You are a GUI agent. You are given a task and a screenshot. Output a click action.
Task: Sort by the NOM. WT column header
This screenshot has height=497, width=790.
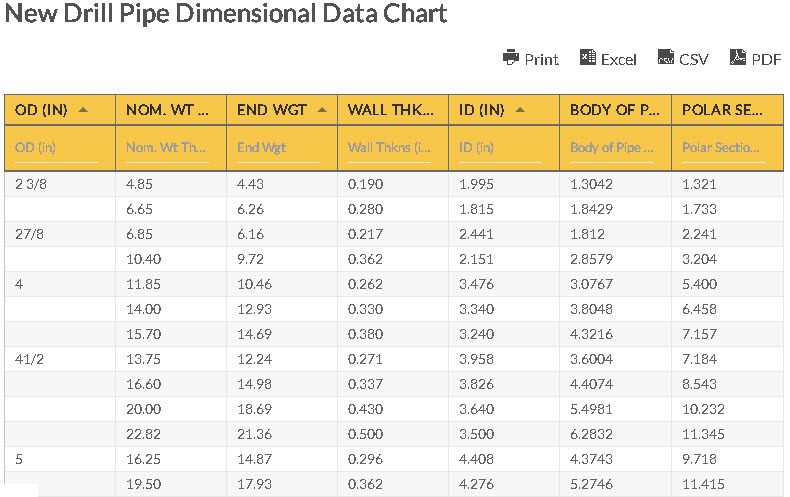pyautogui.click(x=167, y=110)
